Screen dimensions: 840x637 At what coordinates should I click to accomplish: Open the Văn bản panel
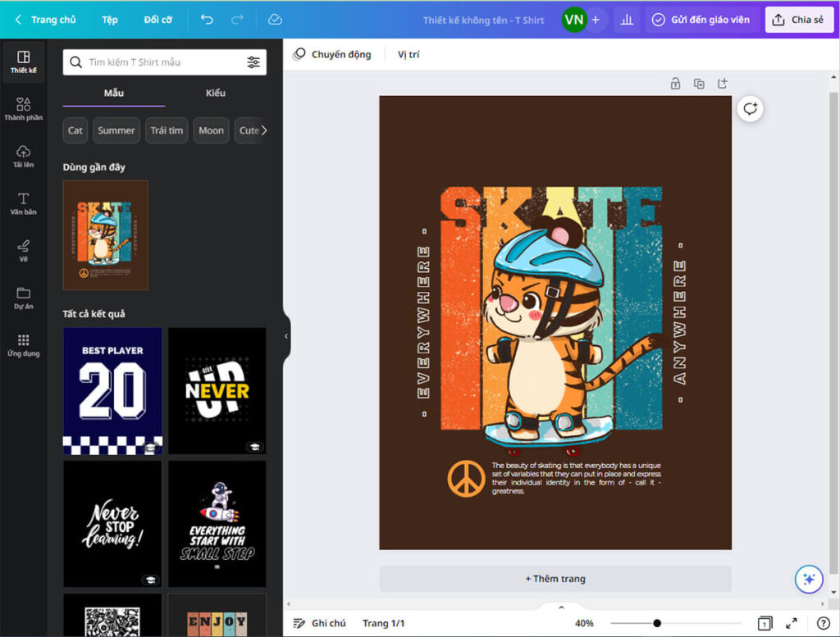pyautogui.click(x=23, y=202)
